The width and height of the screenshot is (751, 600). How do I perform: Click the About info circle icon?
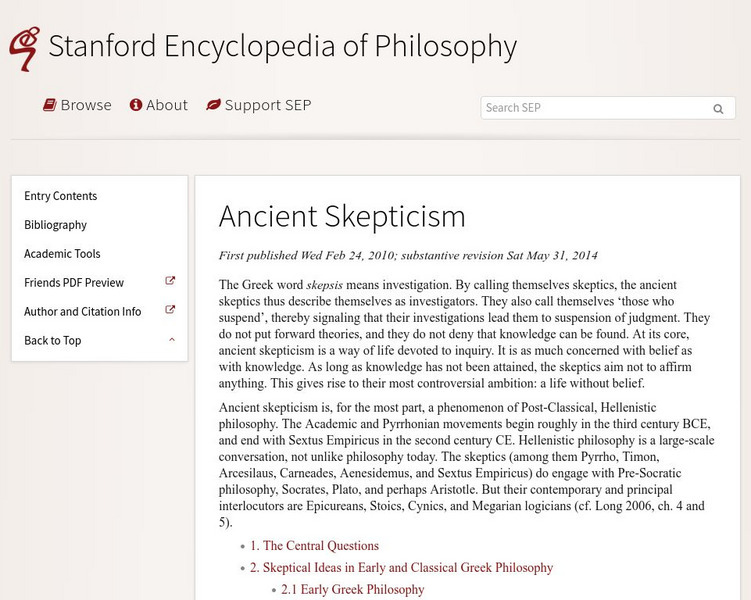[x=136, y=105]
